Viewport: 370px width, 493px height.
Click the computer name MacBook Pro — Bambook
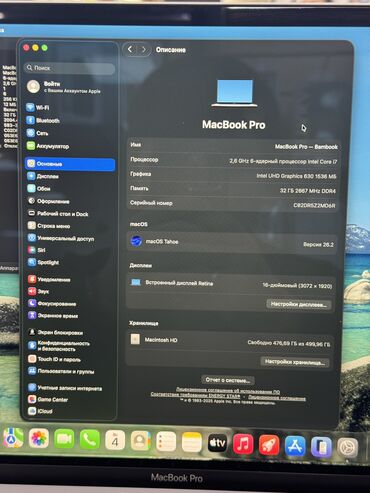pyautogui.click(x=306, y=147)
